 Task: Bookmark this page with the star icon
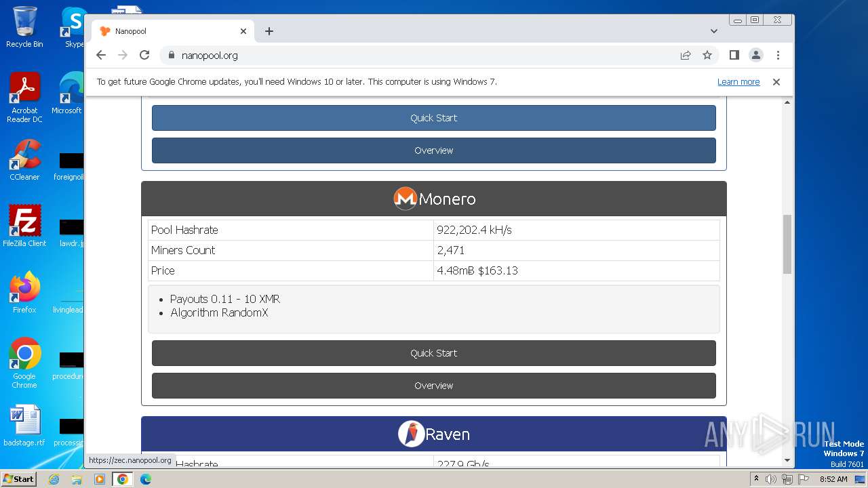(x=707, y=56)
